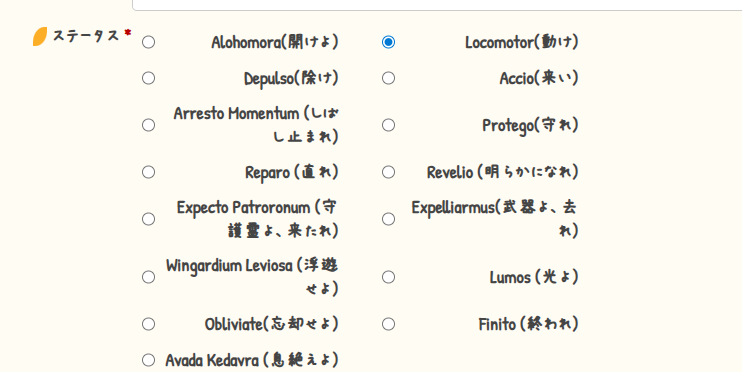
Task: Click the Accio(来い) label text
Action: point(539,78)
